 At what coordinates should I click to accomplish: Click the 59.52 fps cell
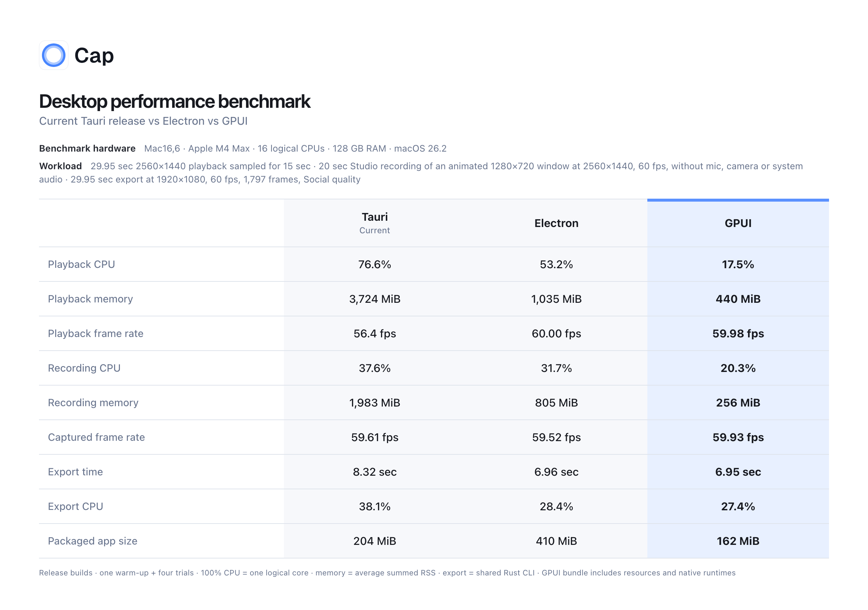556,437
